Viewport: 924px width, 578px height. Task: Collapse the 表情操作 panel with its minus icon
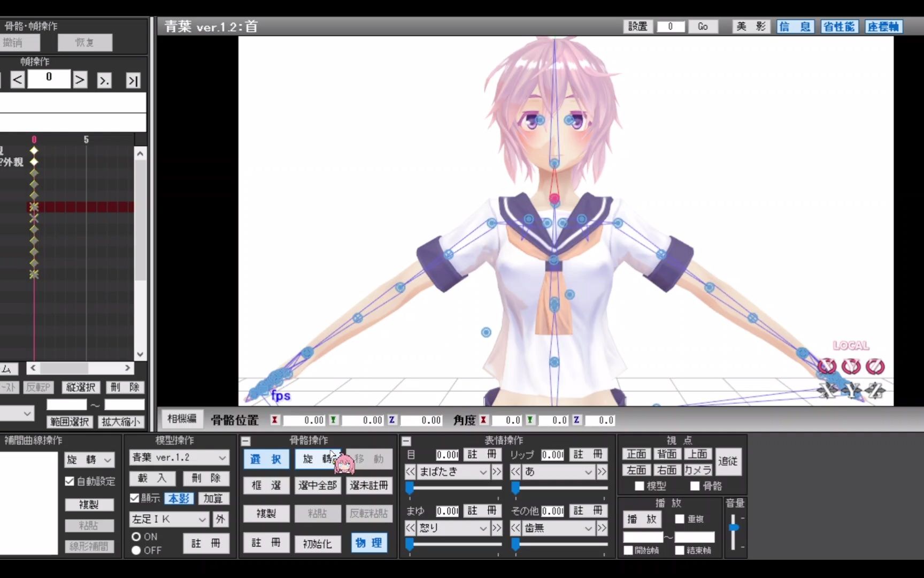pyautogui.click(x=406, y=442)
